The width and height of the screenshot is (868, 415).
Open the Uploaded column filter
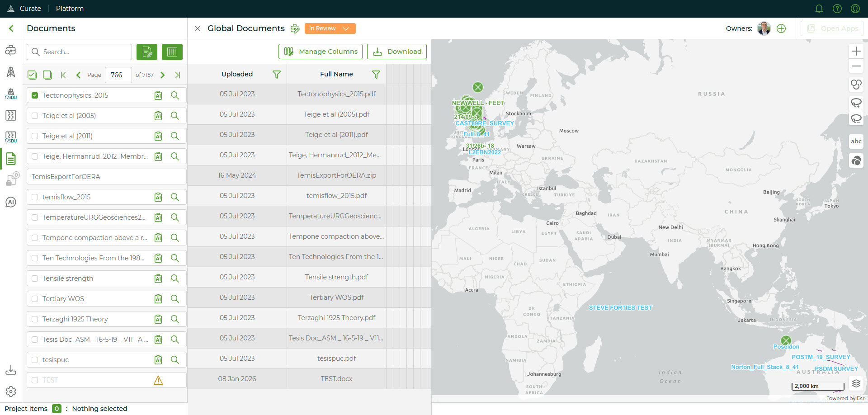pyautogui.click(x=277, y=75)
